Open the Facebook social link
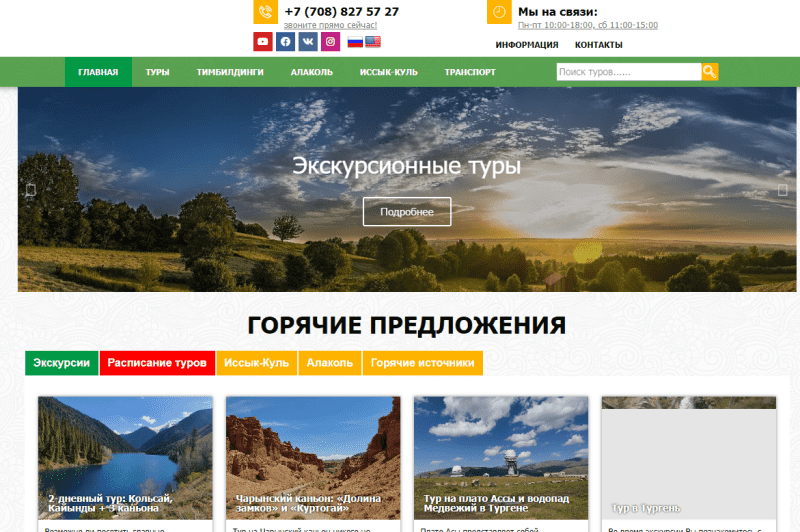This screenshot has width=800, height=532. click(x=286, y=42)
